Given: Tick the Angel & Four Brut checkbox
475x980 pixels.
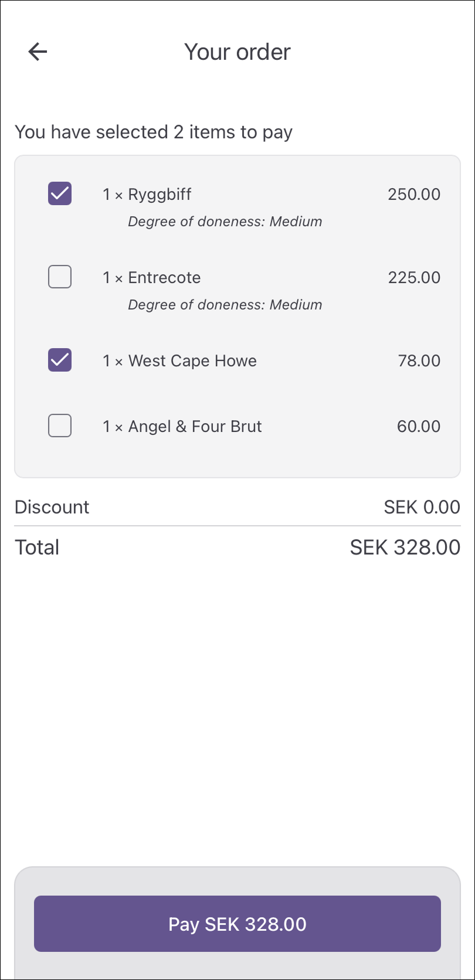Looking at the screenshot, I should [x=60, y=426].
